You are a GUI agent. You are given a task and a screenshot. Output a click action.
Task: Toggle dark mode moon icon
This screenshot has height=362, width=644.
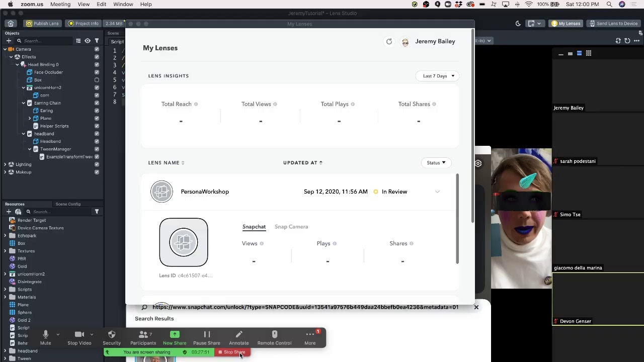point(518,24)
